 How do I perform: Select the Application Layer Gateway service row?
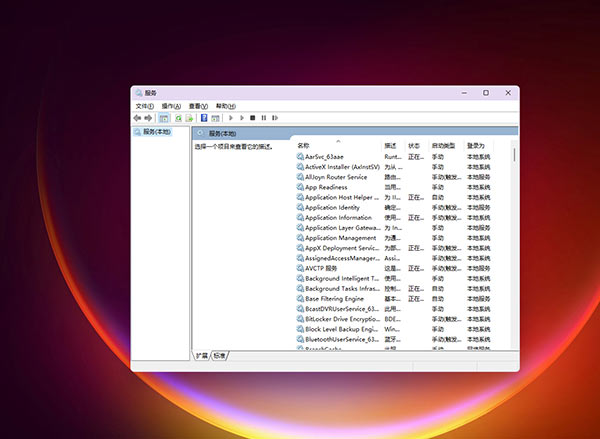394,228
